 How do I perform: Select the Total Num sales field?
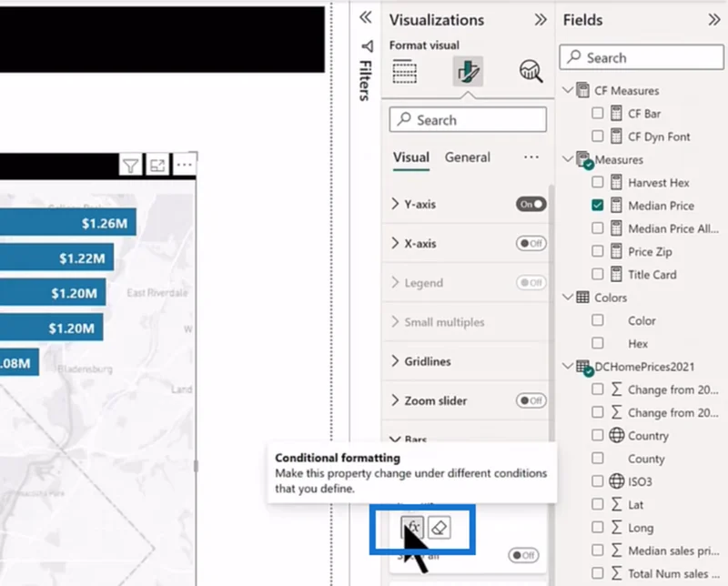tap(673, 574)
